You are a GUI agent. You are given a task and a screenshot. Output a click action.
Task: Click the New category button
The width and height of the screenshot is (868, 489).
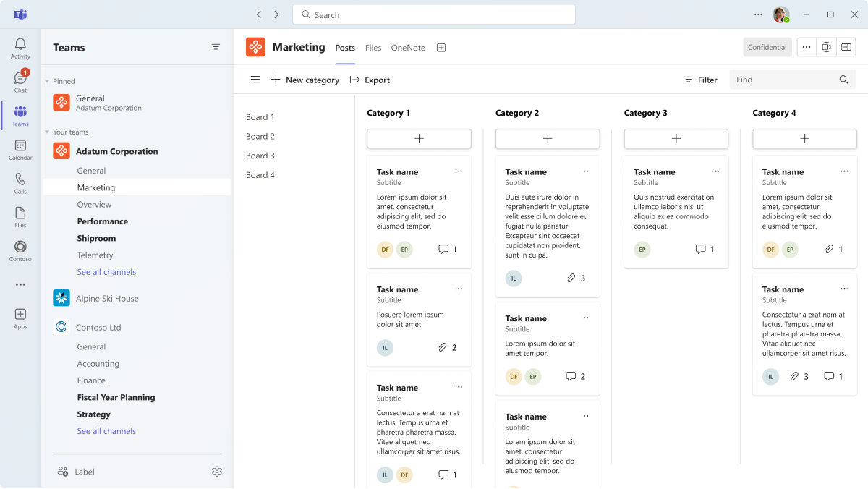coord(305,80)
